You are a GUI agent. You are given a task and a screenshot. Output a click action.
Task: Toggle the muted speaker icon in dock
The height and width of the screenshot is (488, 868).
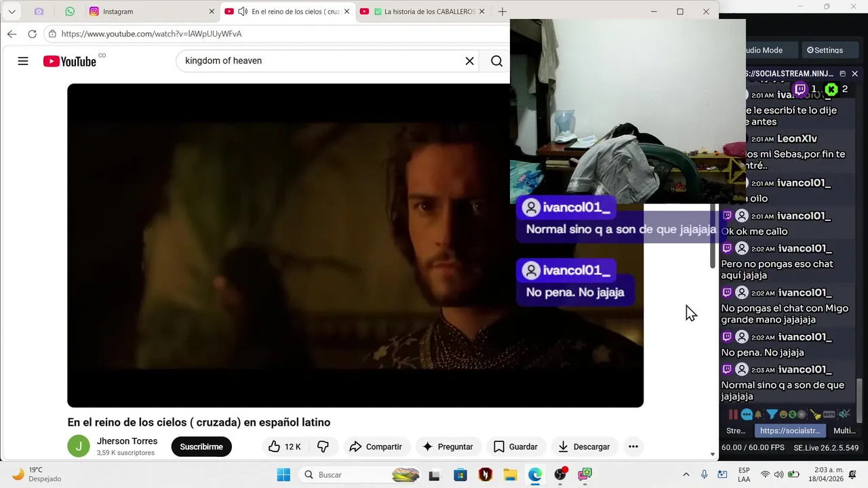coord(844,414)
